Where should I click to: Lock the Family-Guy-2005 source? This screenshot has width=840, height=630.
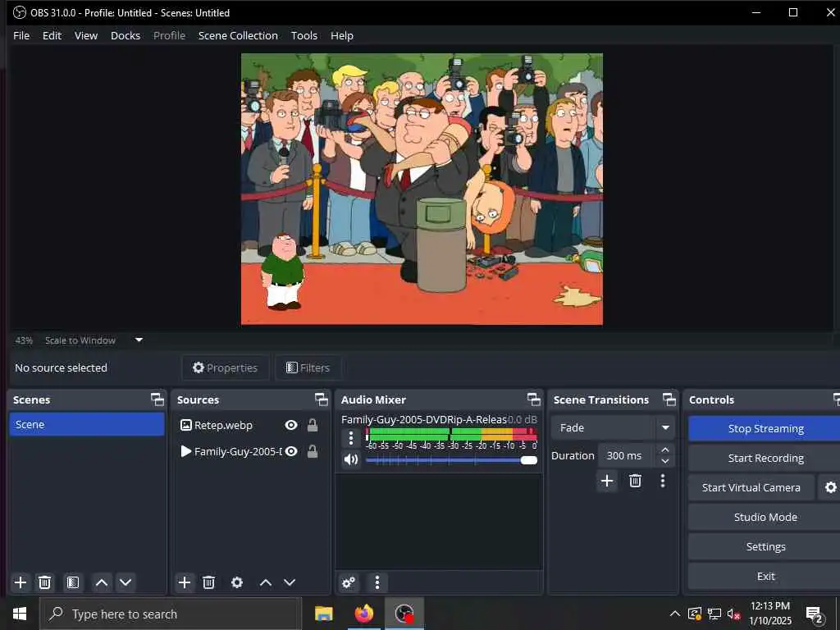pos(313,452)
